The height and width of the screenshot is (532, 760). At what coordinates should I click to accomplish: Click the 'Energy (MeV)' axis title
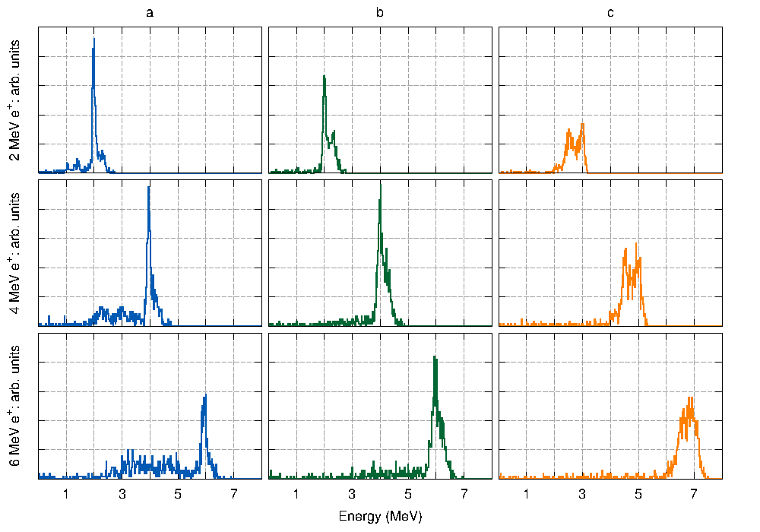[381, 517]
